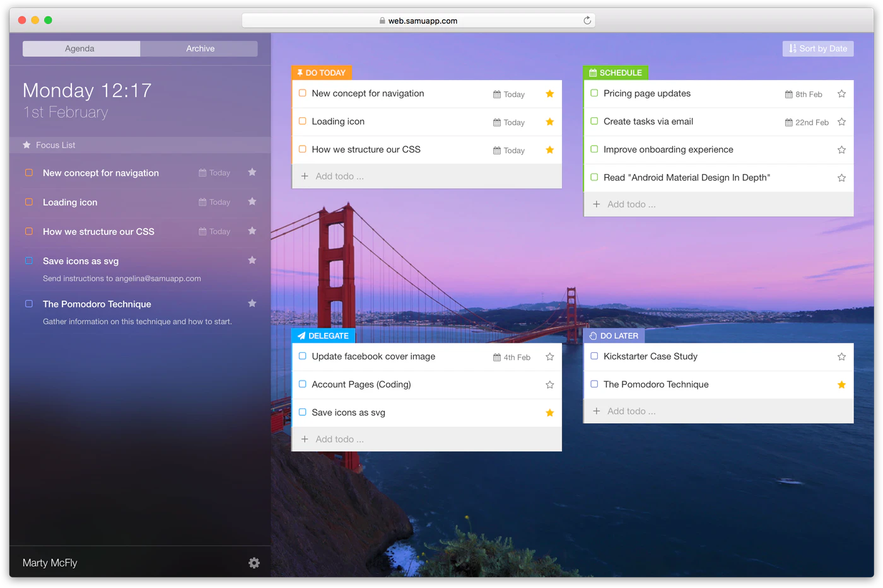
Task: Add a todo in the Delegate list
Action: click(427, 439)
